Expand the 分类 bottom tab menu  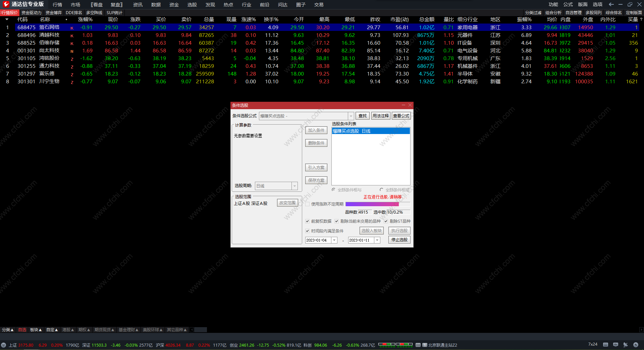(8, 330)
